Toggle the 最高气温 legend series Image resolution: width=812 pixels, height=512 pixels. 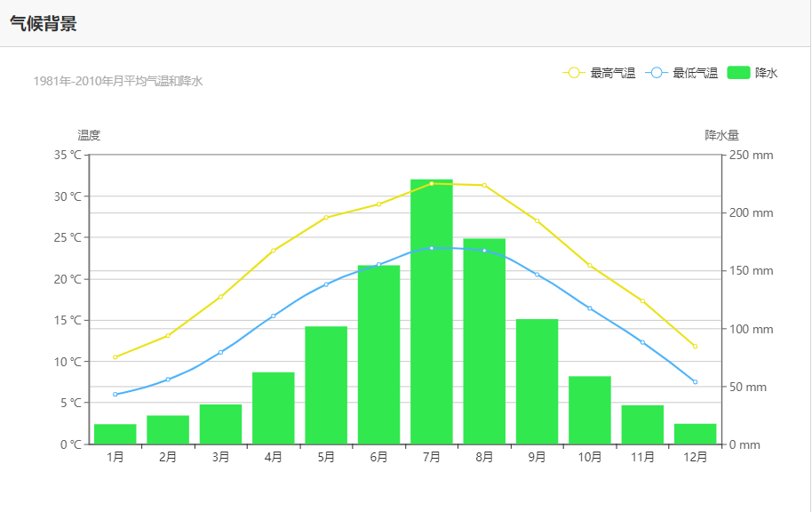tap(600, 73)
